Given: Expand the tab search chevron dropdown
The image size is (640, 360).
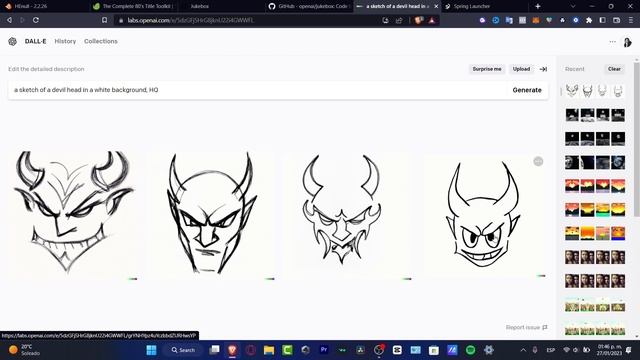Looking at the screenshot, I should [x=573, y=6].
